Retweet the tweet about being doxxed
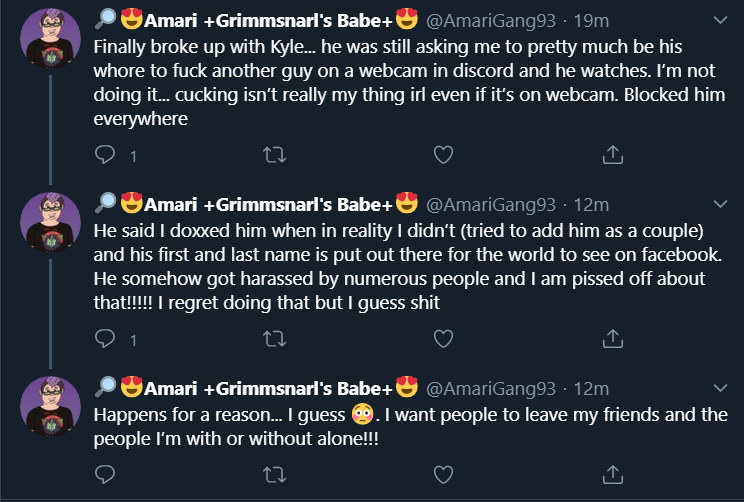 [274, 339]
